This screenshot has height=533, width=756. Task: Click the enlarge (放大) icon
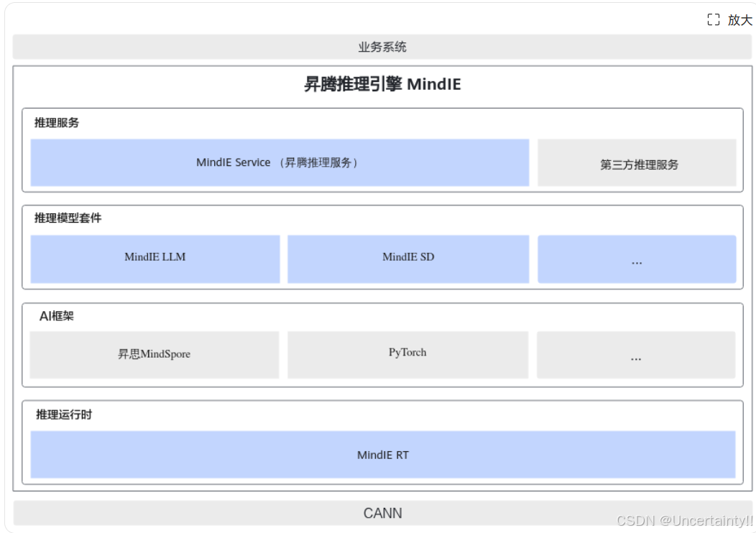coord(714,20)
